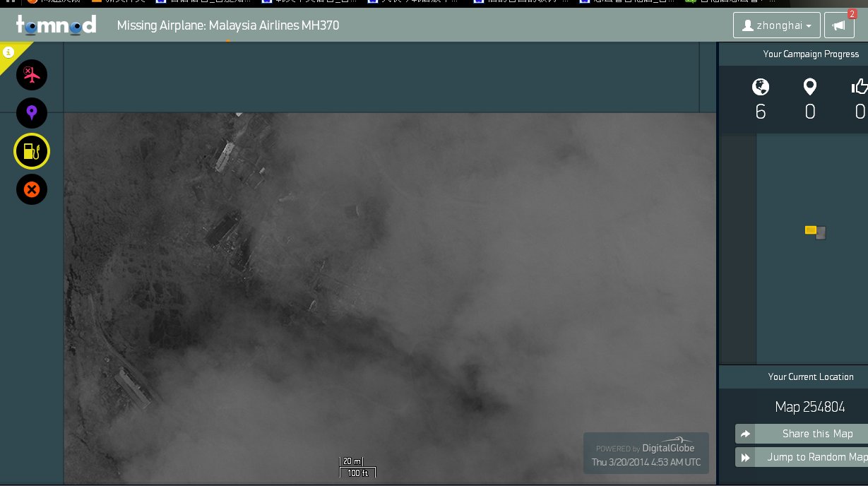Click the 20 m scale bar
Image resolution: width=868 pixels, height=486 pixels.
click(x=352, y=461)
